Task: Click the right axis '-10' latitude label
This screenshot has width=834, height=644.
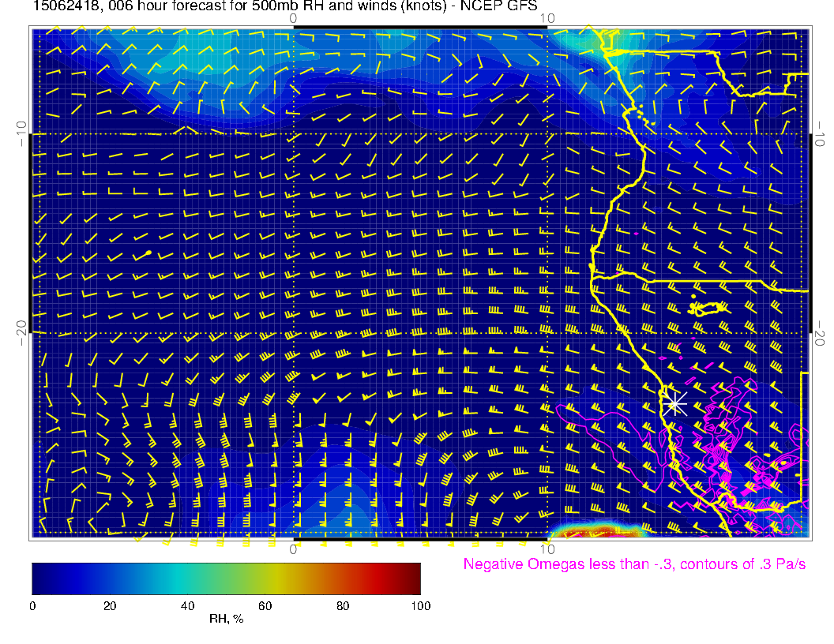Action: pos(820,134)
